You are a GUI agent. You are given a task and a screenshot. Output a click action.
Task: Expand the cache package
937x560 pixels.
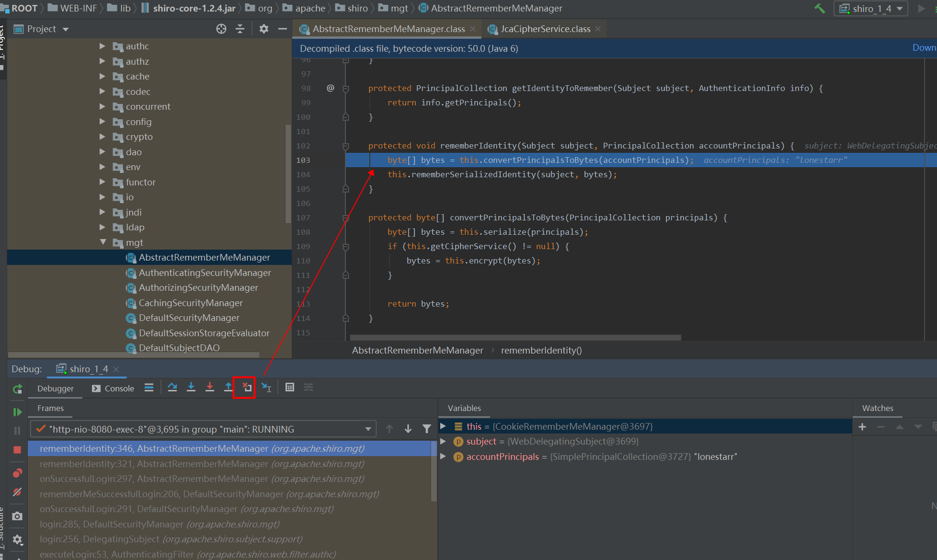(x=102, y=76)
